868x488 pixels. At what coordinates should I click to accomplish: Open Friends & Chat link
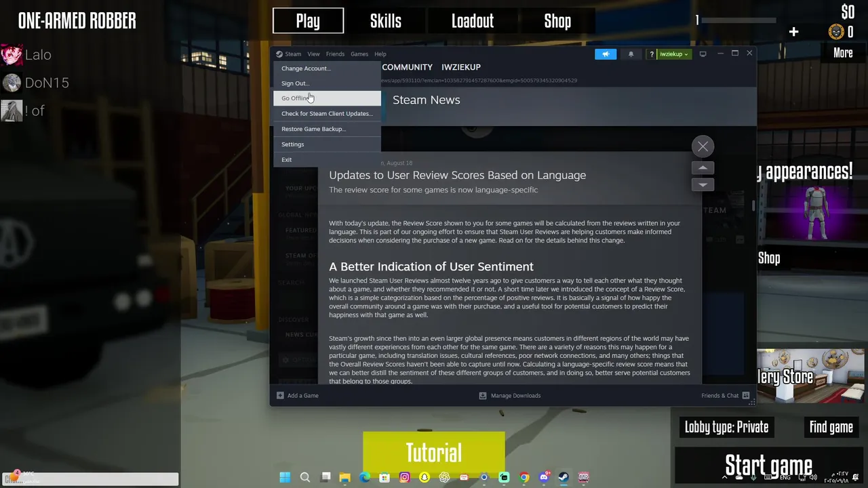[720, 396]
